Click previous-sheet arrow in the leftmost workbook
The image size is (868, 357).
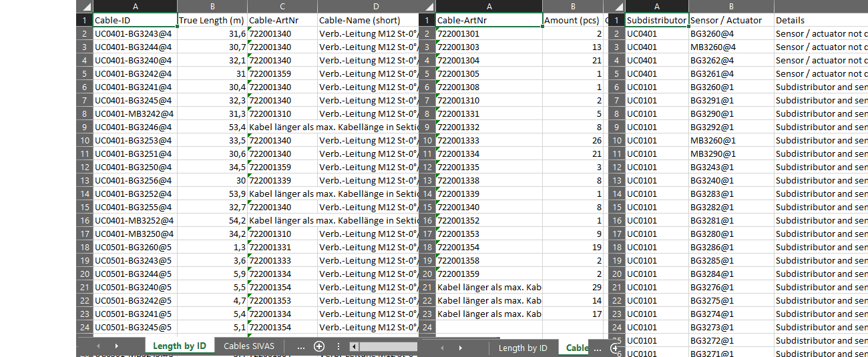point(98,346)
